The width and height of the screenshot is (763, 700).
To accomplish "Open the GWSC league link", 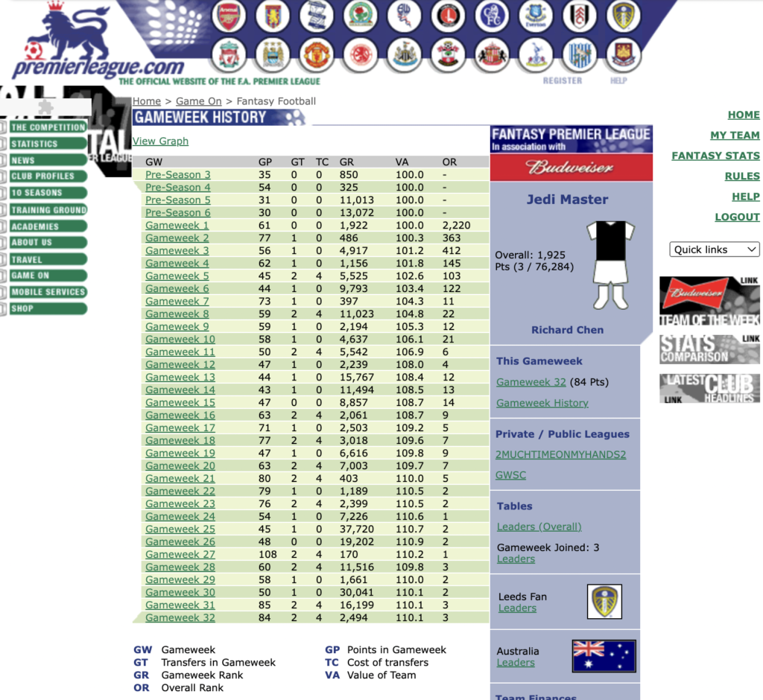I will pos(510,475).
